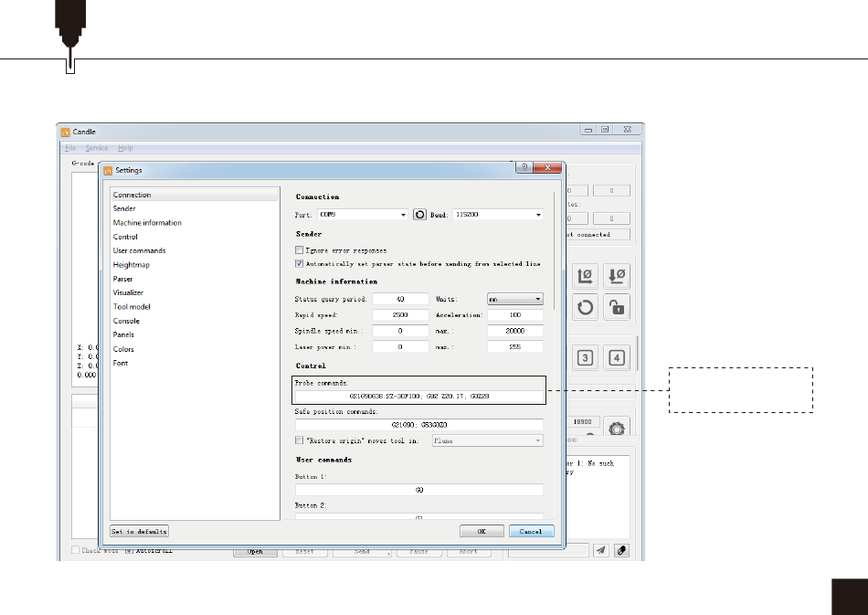Open the Units mm dropdown
This screenshot has height=615, width=868.
514,300
